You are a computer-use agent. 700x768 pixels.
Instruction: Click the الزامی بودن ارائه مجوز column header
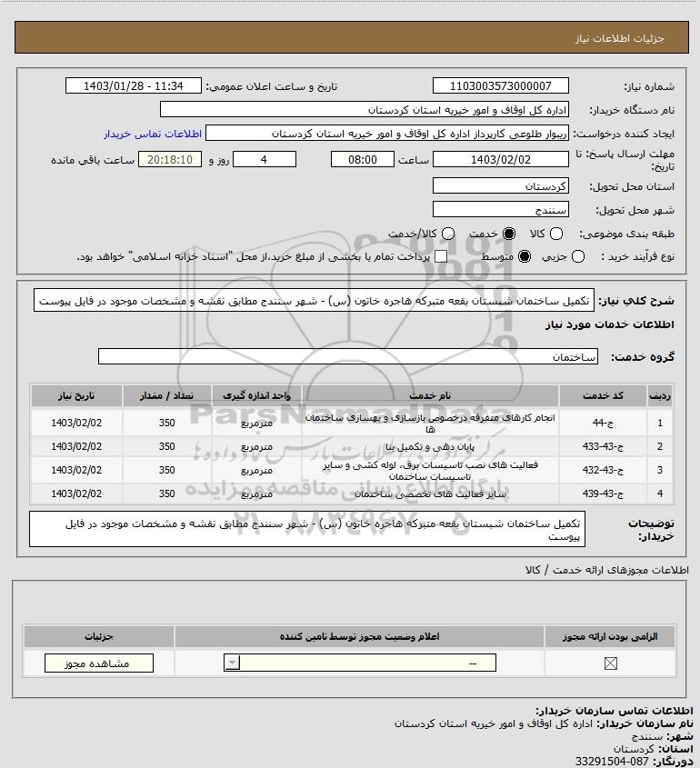tap(610, 636)
